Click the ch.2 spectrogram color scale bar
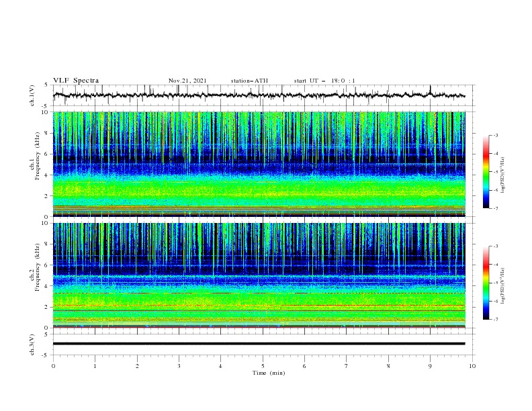The height and width of the screenshot is (411, 532). coord(486,283)
